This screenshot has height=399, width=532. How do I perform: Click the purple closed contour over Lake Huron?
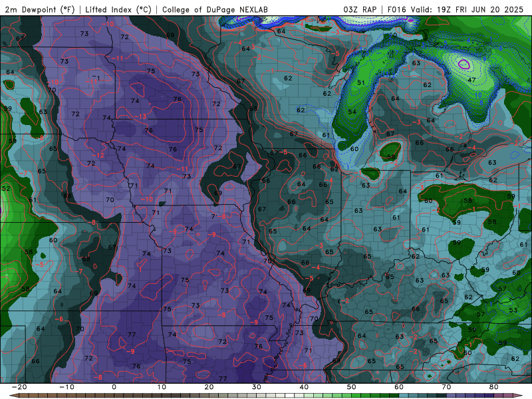tap(464, 64)
